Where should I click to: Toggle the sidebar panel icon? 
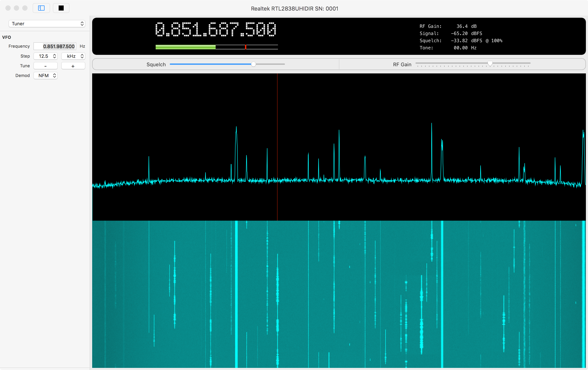click(41, 8)
